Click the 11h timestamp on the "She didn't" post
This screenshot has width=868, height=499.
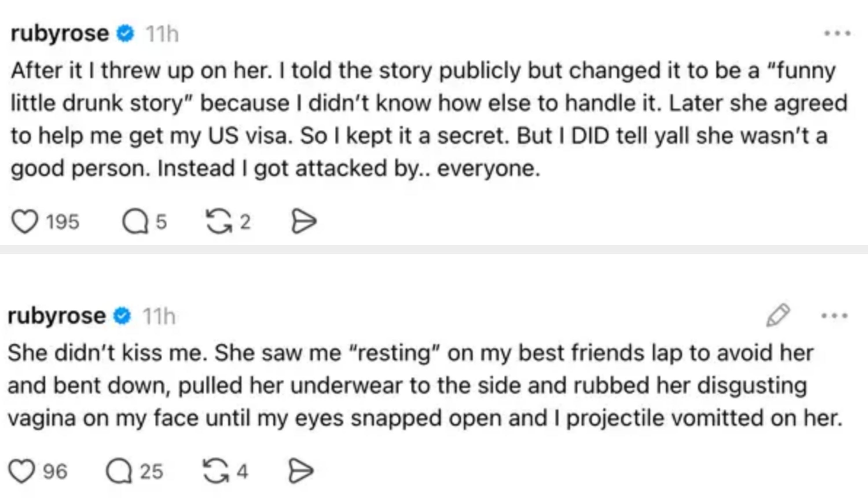(x=159, y=316)
